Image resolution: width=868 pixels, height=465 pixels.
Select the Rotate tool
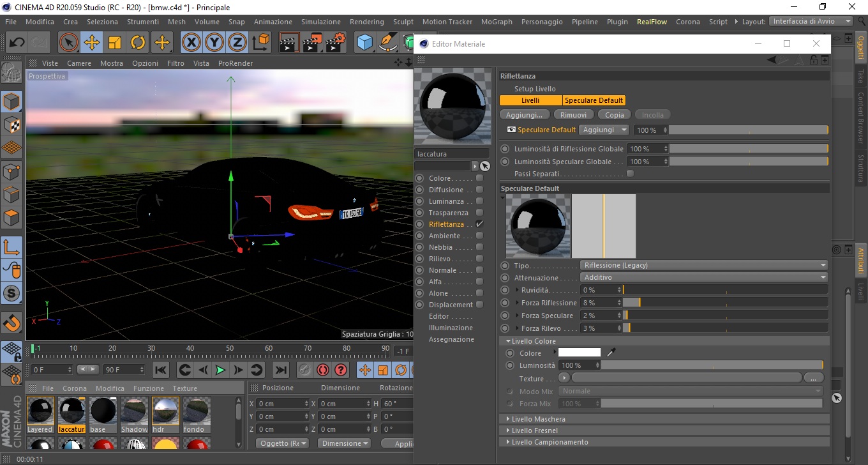point(138,43)
